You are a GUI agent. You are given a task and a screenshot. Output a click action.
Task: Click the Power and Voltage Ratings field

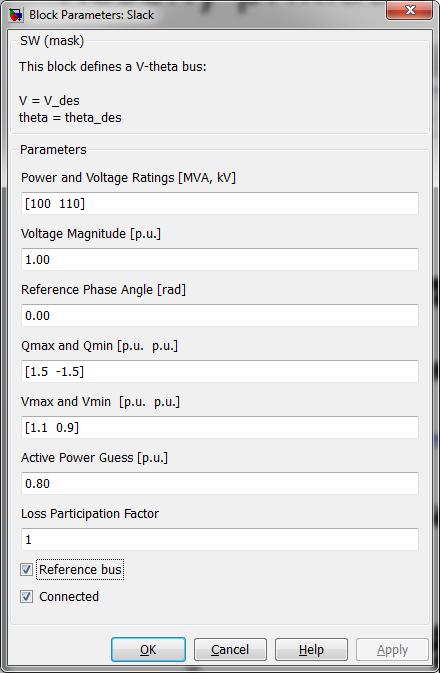[220, 203]
